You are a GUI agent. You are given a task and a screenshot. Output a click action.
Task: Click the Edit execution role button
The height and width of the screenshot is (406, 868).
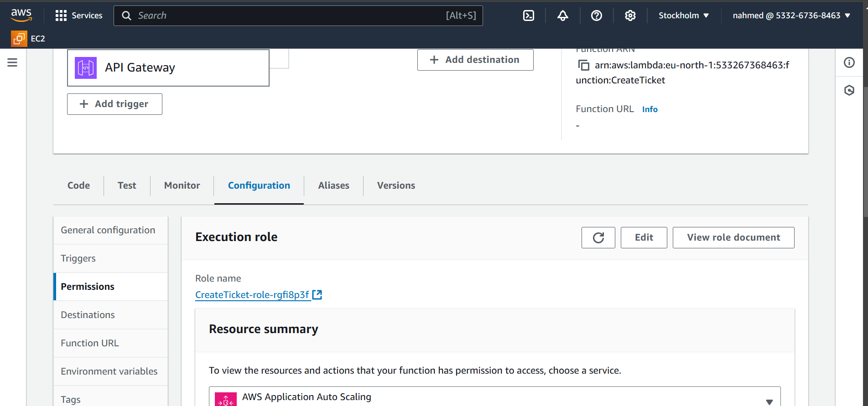[644, 237]
